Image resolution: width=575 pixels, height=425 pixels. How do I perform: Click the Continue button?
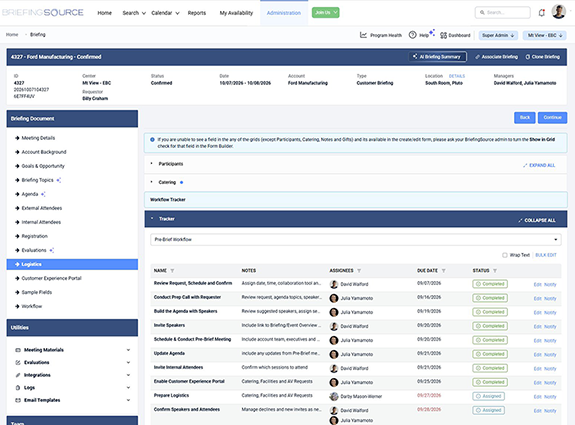[552, 117]
